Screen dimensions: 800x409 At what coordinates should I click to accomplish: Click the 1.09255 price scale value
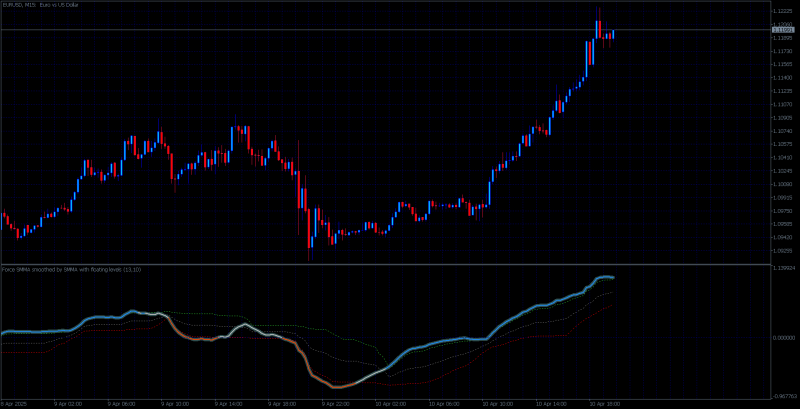click(x=782, y=250)
